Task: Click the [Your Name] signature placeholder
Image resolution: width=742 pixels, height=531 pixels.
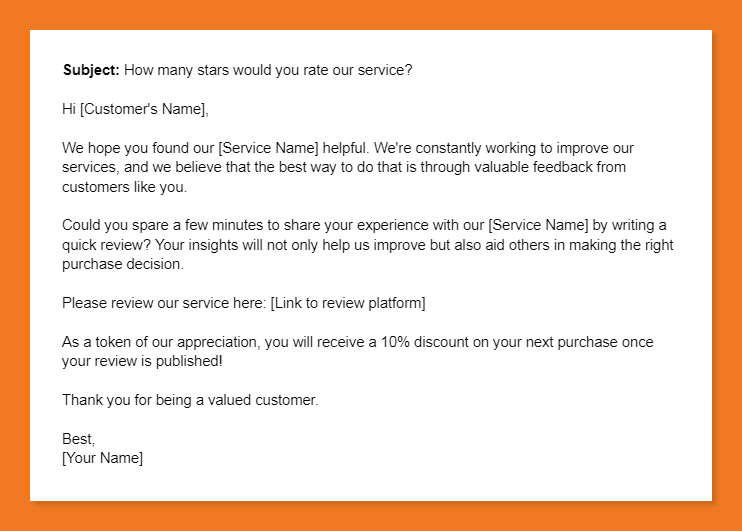Action: (x=102, y=458)
